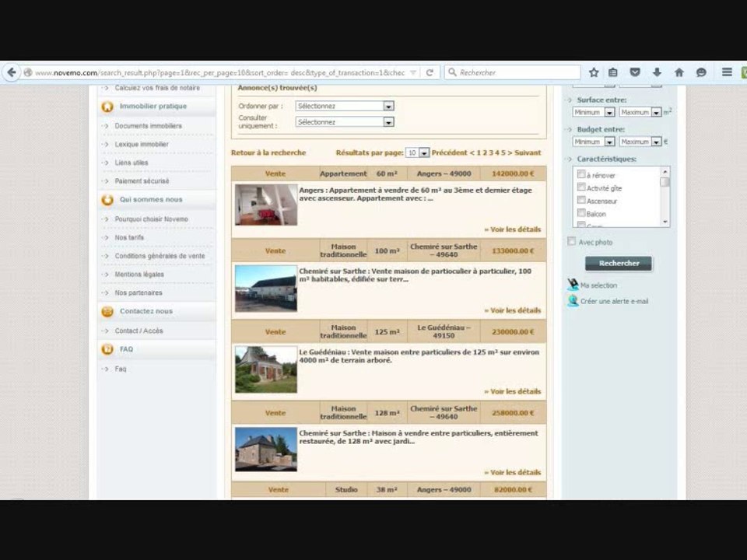
Task: Click 'Calculez vos frais de notaire' link
Action: (157, 88)
